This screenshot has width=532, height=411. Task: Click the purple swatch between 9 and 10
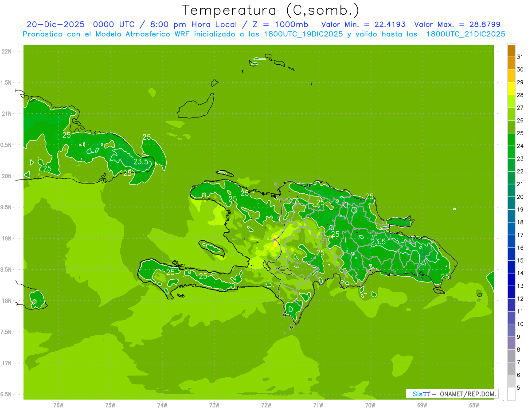511,331
